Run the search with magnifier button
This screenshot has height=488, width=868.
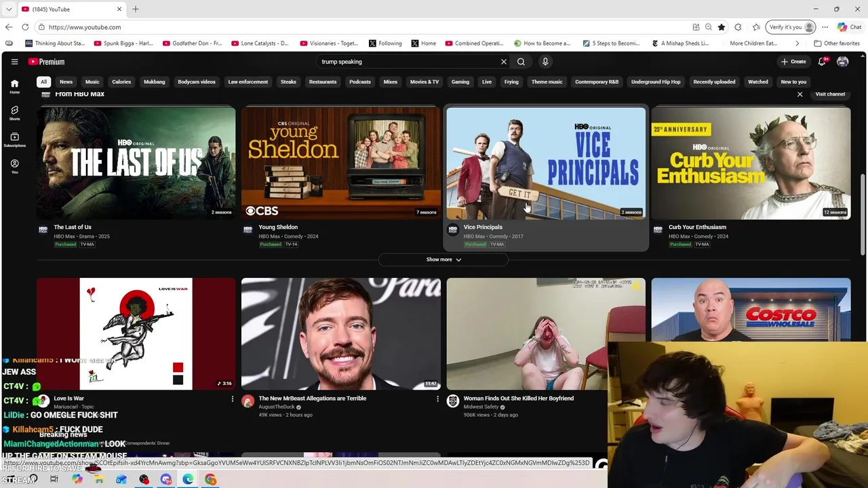coord(521,62)
